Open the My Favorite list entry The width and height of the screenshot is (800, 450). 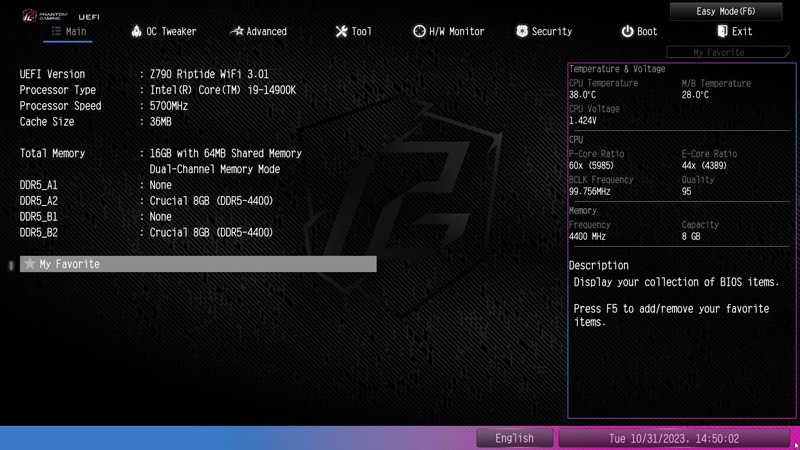tap(198, 264)
